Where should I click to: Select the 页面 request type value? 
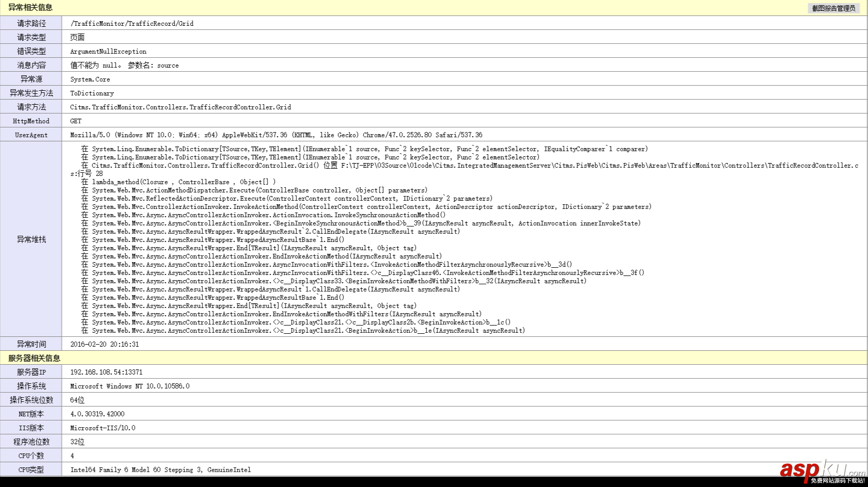coord(77,37)
